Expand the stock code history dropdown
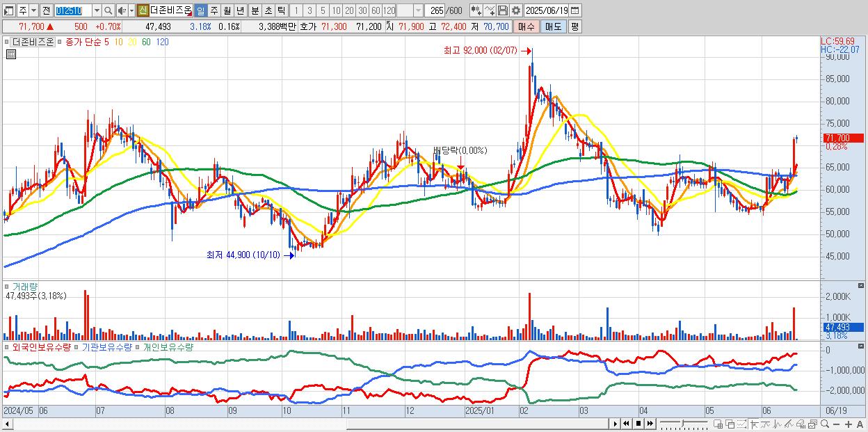 [x=97, y=10]
